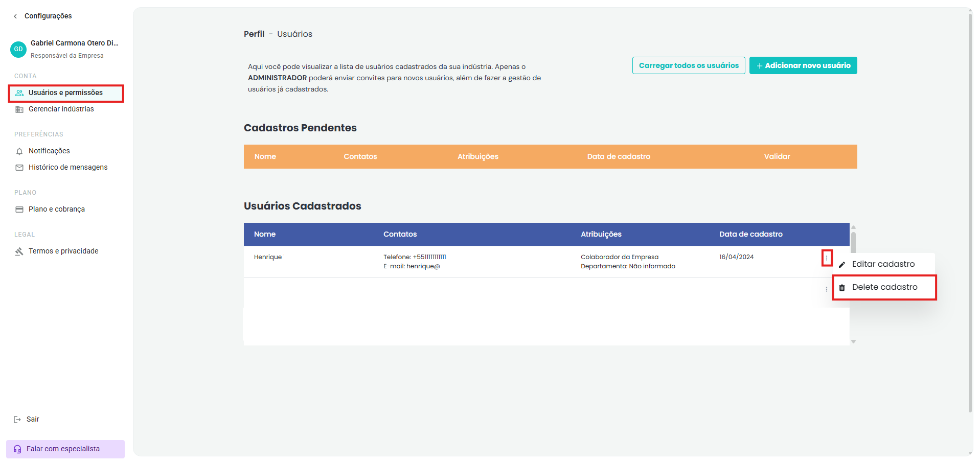Click the GD user avatar

pyautogui.click(x=18, y=49)
